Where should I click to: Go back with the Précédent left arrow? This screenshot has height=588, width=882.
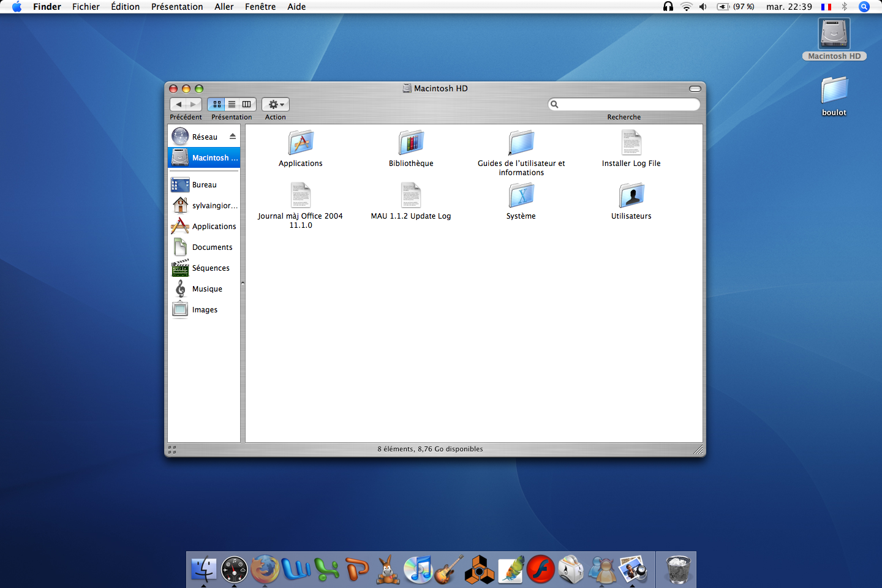point(178,104)
